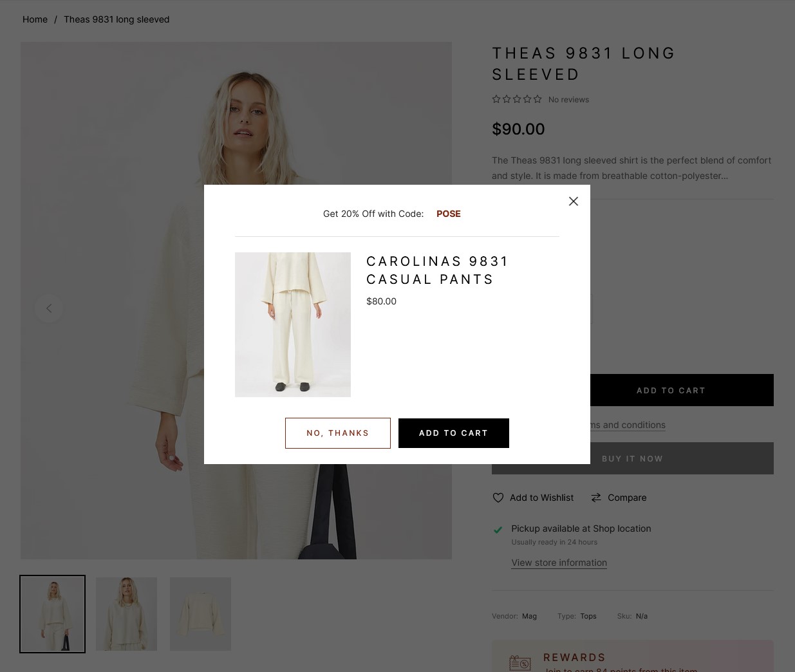Add Carolinas pants to cart in popup
The height and width of the screenshot is (672, 795).
click(x=454, y=433)
